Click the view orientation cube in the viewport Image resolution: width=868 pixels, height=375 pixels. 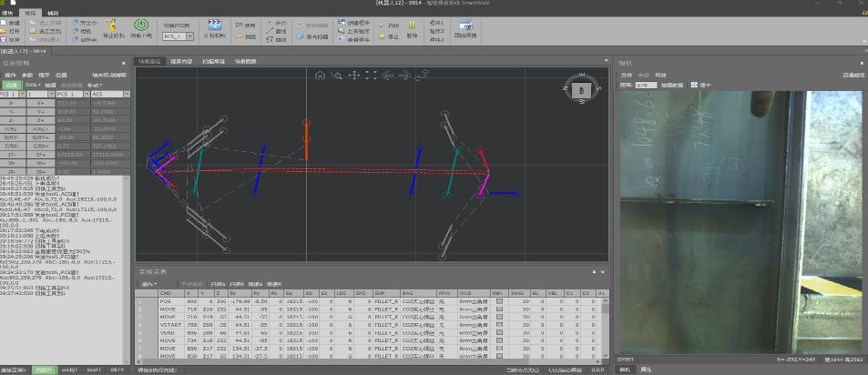coord(582,90)
